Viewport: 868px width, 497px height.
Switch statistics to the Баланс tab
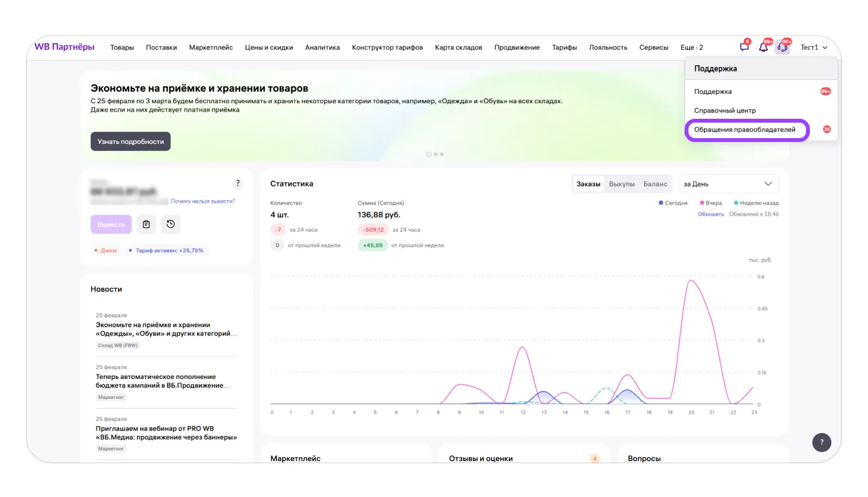click(655, 184)
